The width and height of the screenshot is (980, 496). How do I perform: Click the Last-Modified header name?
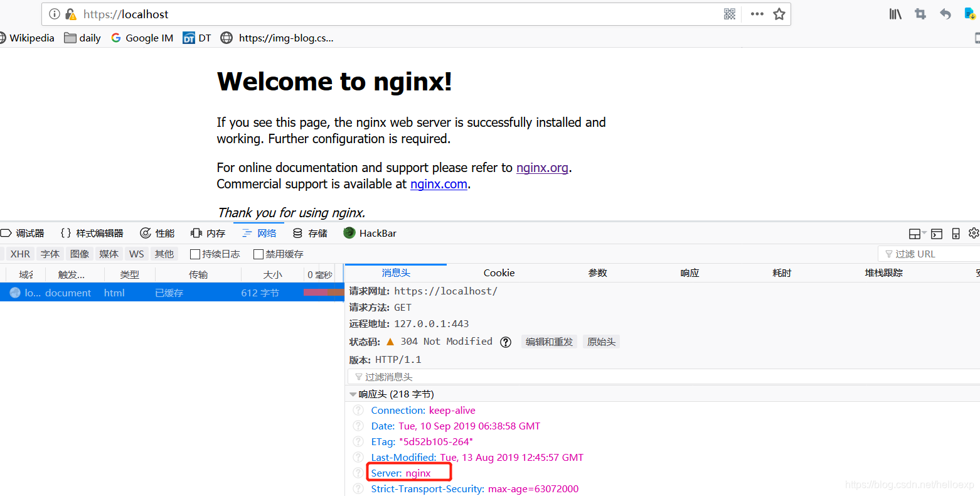404,457
